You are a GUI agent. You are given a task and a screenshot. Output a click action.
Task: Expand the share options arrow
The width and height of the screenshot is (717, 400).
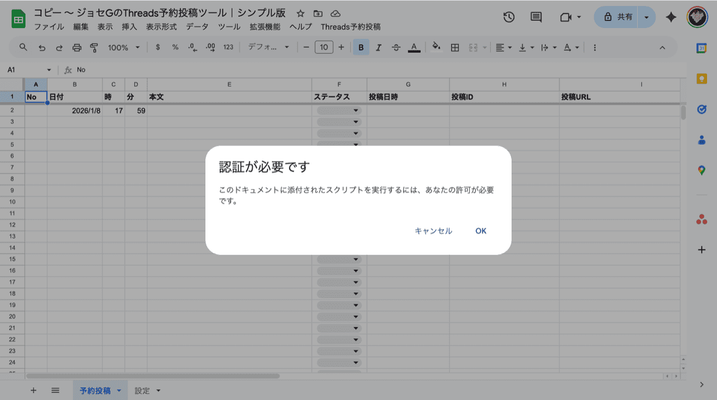tap(647, 17)
